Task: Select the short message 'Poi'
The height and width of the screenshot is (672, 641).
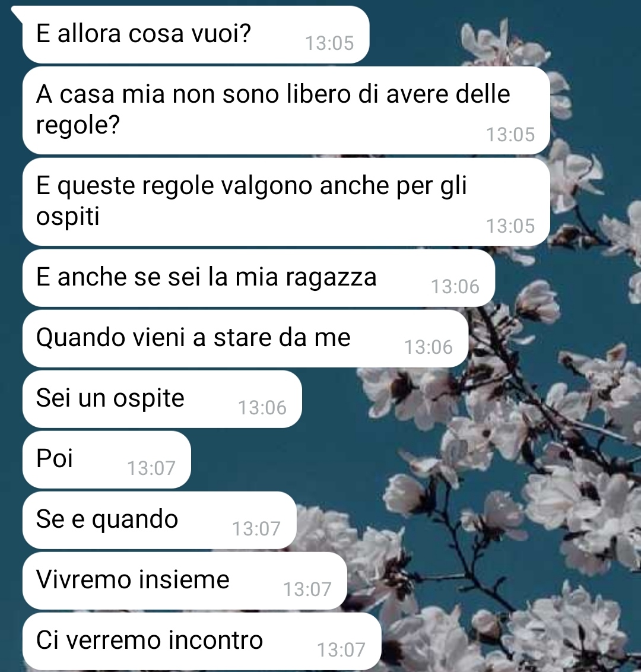Action: tap(107, 459)
